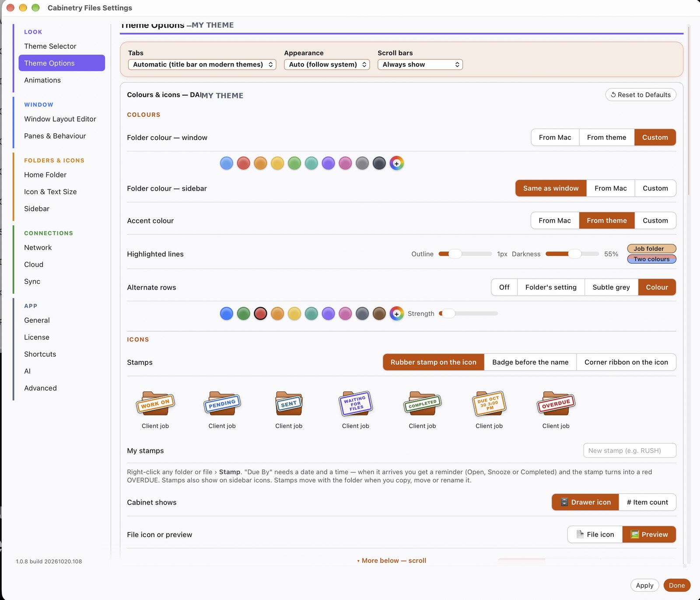This screenshot has width=700, height=600.
Task: Click the Done button
Action: [x=677, y=585]
